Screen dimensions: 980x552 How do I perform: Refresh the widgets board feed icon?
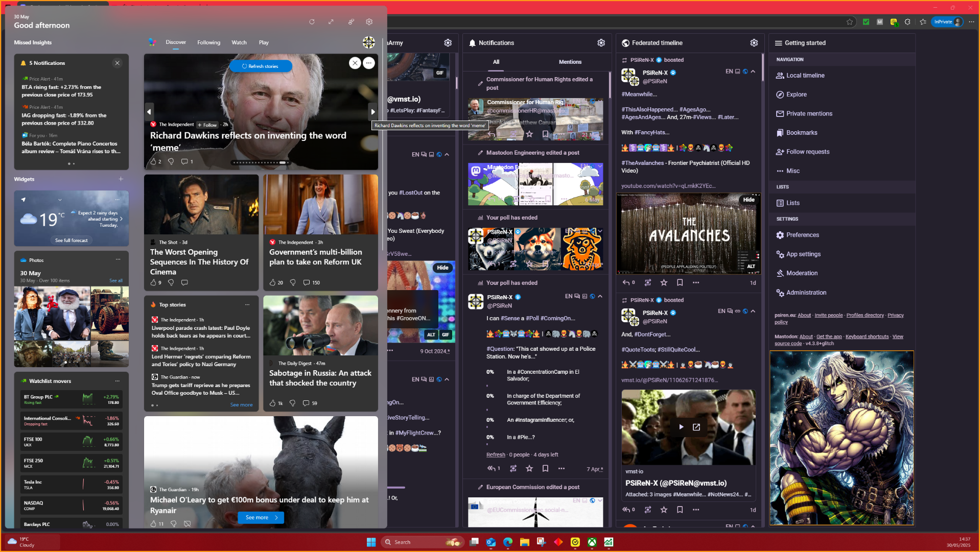click(312, 22)
